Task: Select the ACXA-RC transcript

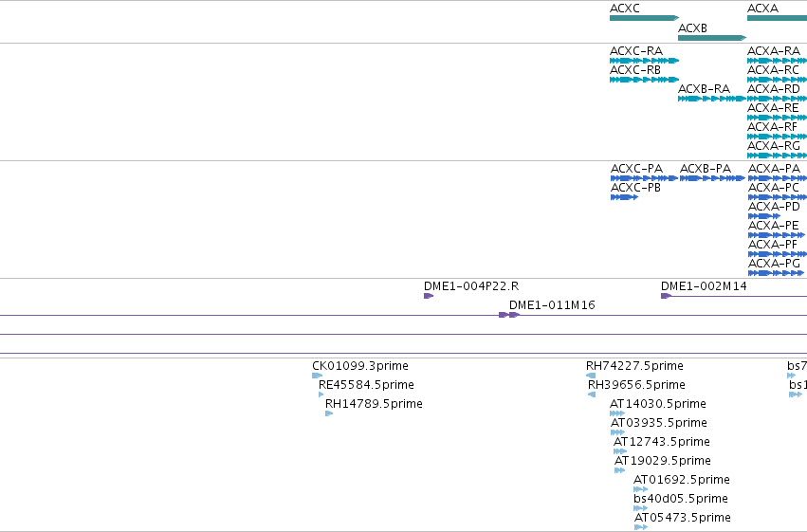Action: tap(778, 80)
